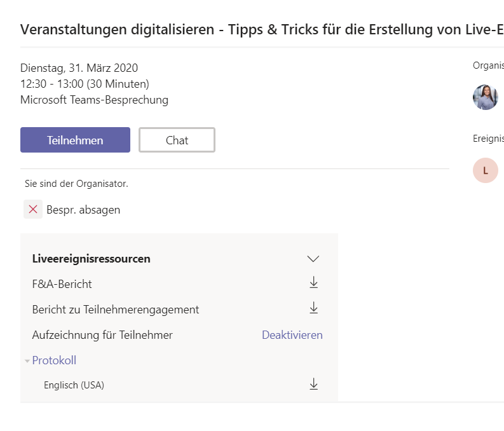Collapse the Liveereignisressourcen chevron
Viewport: 504px width, 431px height.
pos(313,259)
